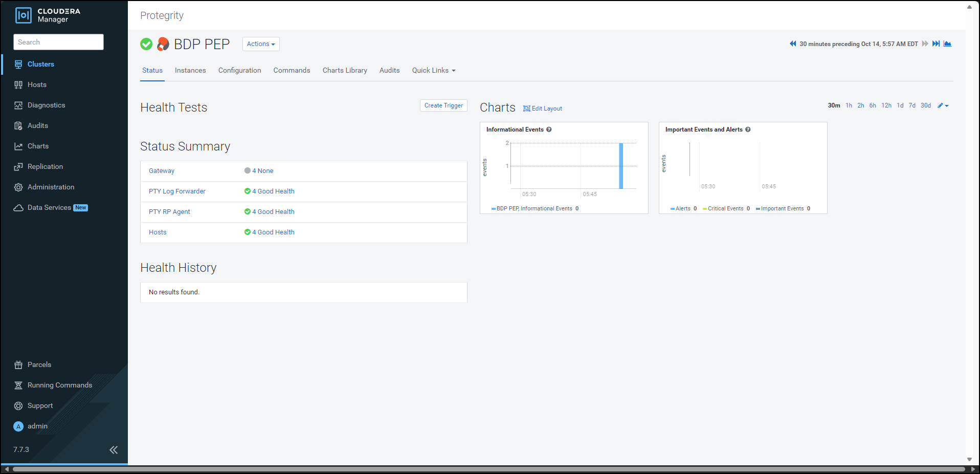Click help icon next to Informational Events
The height and width of the screenshot is (474, 980).
coord(549,130)
